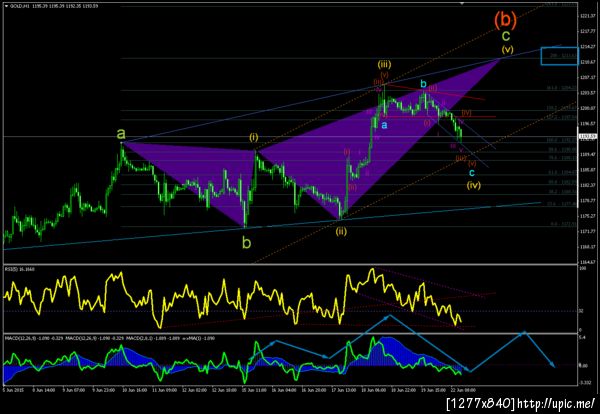Screen dimensions: 600x414
Task: Click the 15 Jun 11:00 time axis label
Action: click(x=256, y=390)
